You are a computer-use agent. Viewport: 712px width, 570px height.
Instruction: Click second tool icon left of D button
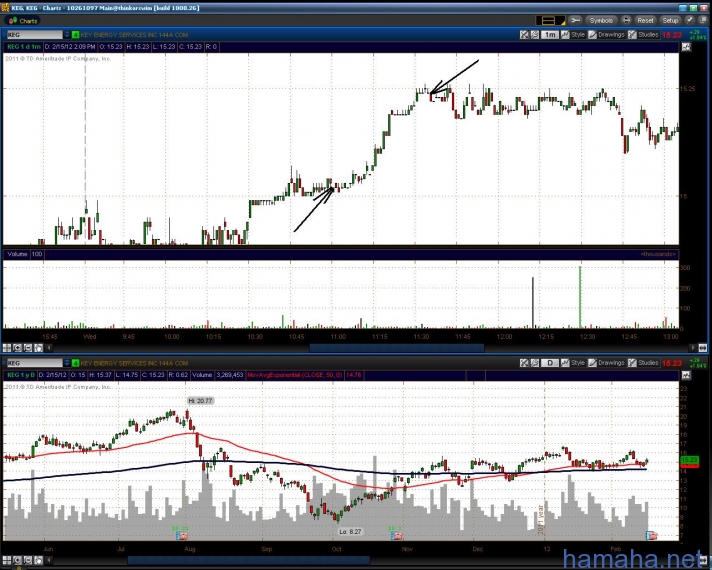tap(534, 363)
